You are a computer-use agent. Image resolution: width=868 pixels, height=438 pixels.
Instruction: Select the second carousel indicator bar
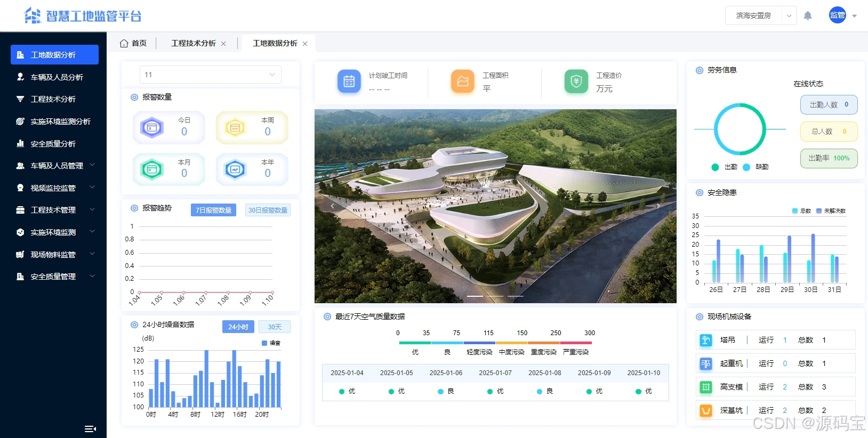(495, 296)
